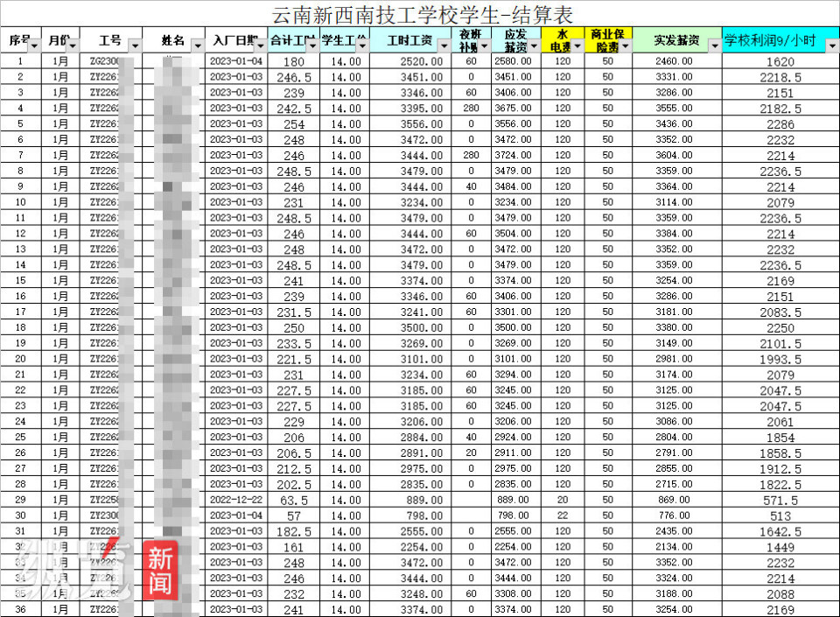Open the 学校利润9/小时 column filter arrow

tap(832, 46)
